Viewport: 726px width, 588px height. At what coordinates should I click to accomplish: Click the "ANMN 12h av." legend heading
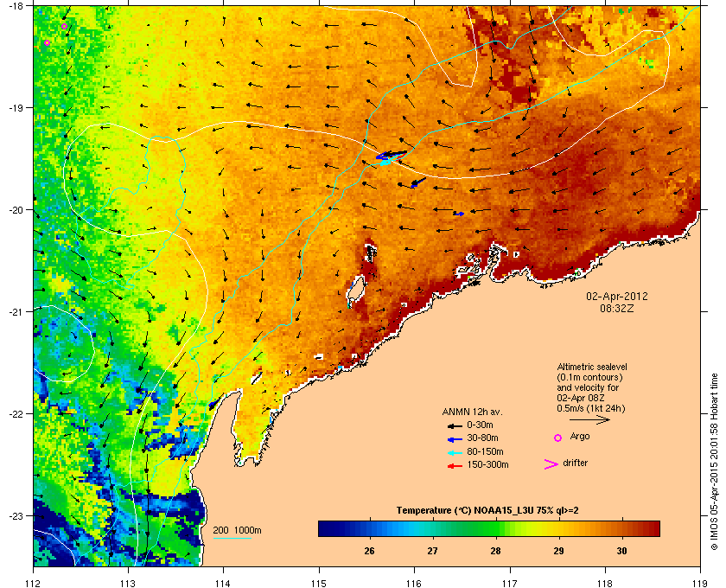tap(472, 412)
